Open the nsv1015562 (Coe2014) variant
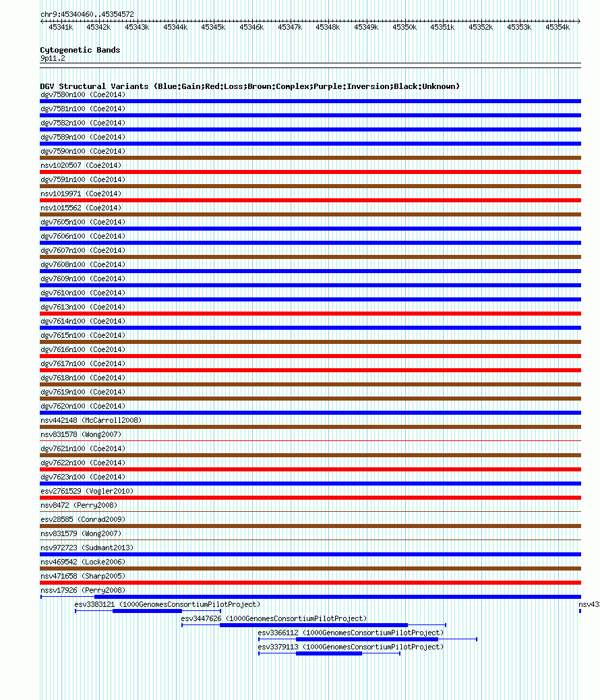The width and height of the screenshot is (600, 700). tap(81, 208)
